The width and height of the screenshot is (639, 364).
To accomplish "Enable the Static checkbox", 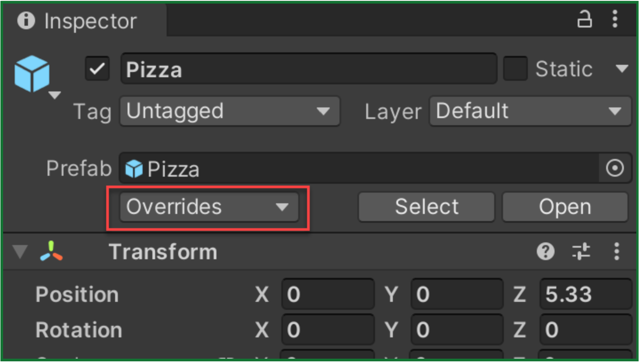I will pyautogui.click(x=515, y=69).
